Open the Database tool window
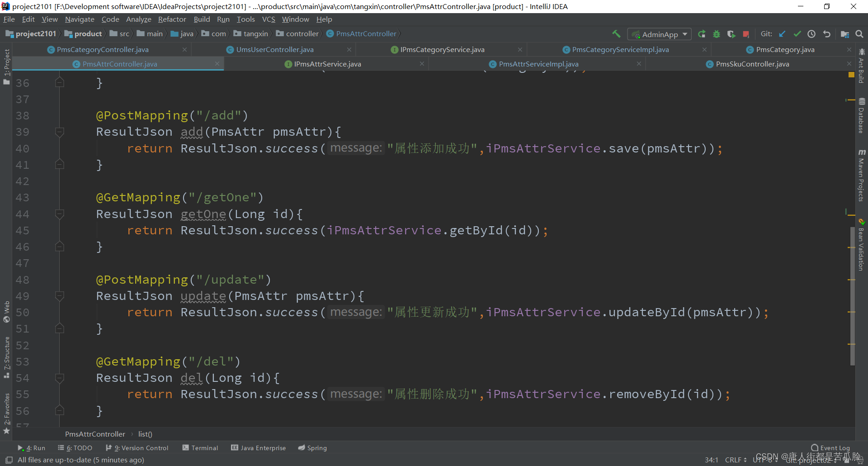The width and height of the screenshot is (868, 466). (862, 115)
